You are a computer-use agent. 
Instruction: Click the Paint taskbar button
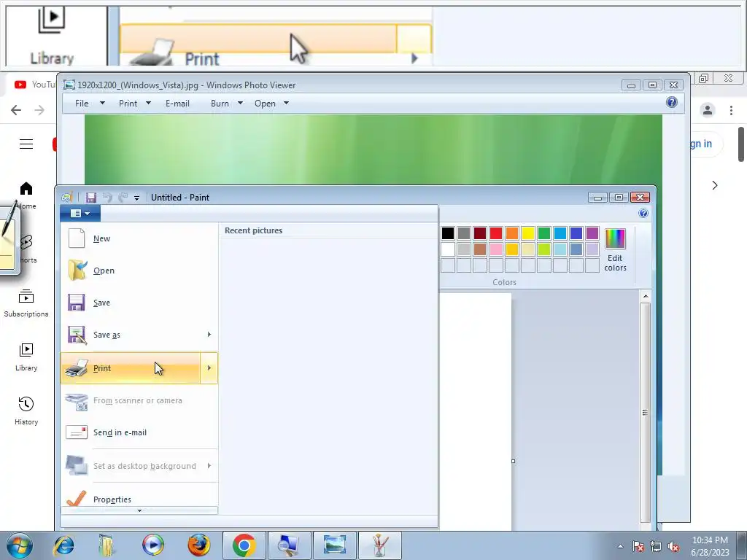click(379, 545)
